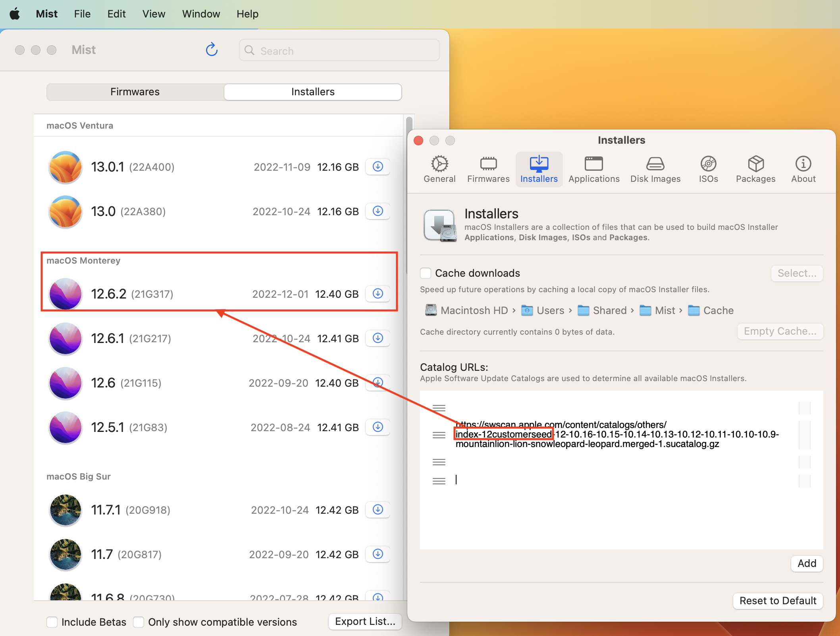Click the refresh icon in Mist toolbar
This screenshot has width=840, height=636.
tap(212, 50)
